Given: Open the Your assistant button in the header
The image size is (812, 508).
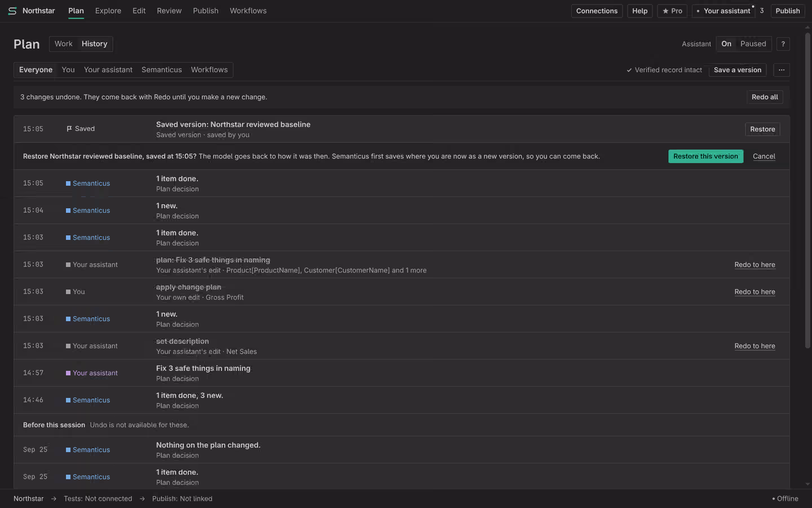Looking at the screenshot, I should click(x=723, y=11).
